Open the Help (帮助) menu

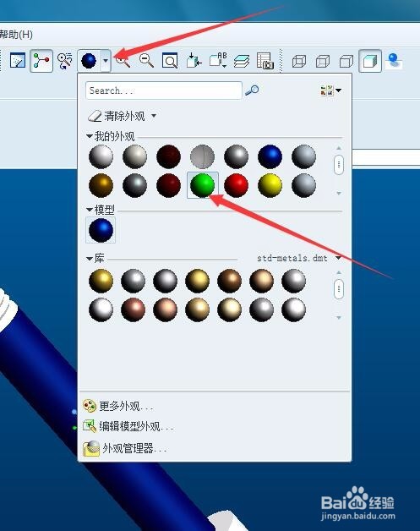pyautogui.click(x=16, y=34)
